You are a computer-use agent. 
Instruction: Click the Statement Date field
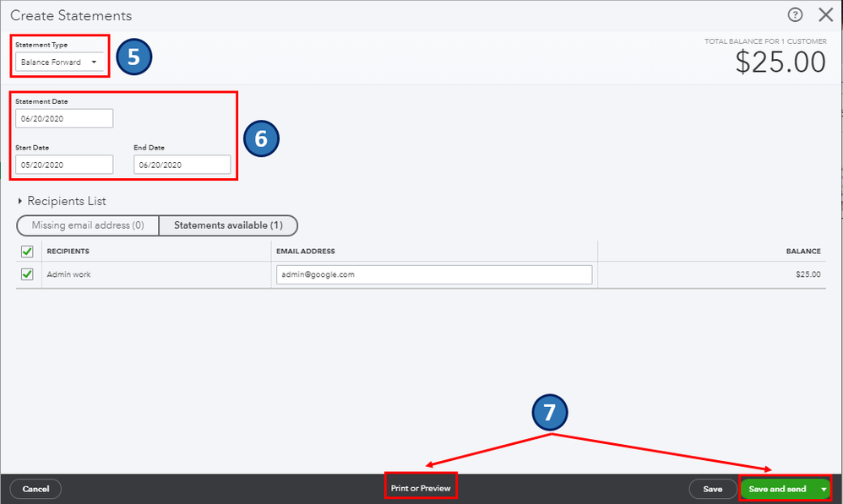click(64, 118)
